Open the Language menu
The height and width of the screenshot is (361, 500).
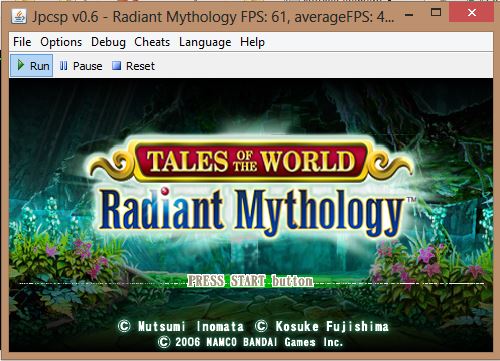tap(205, 42)
